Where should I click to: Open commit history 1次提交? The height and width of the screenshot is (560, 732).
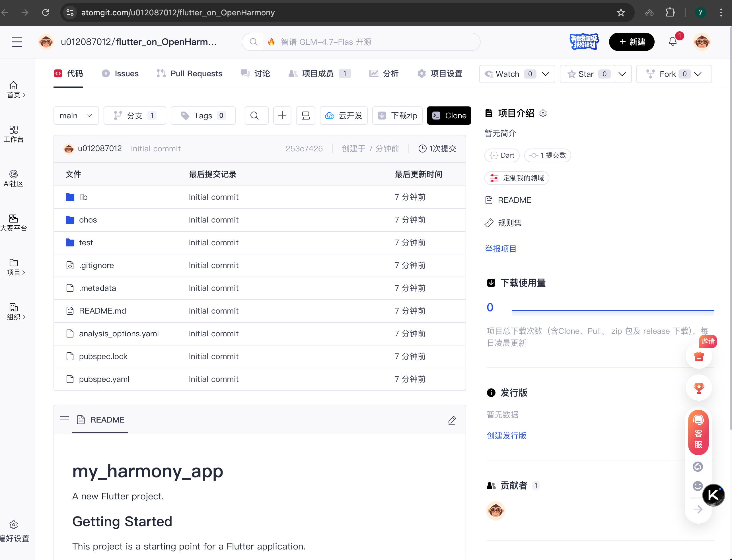tap(437, 149)
